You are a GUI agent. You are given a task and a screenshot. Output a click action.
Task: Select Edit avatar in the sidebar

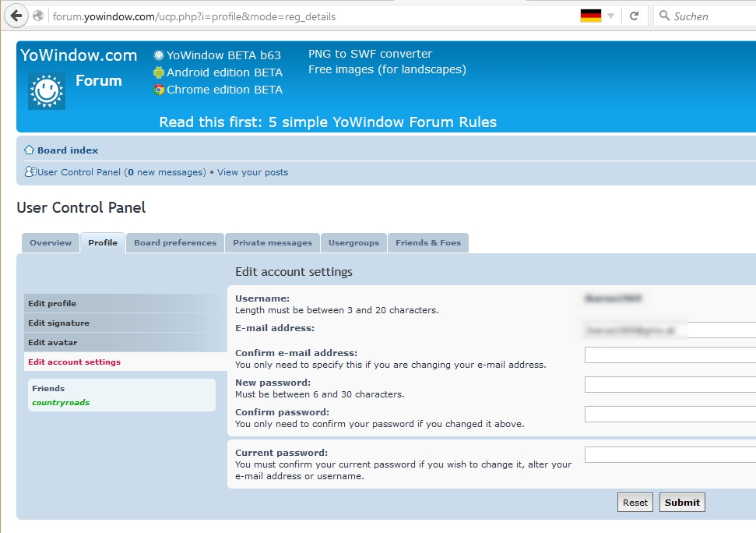pyautogui.click(x=52, y=343)
